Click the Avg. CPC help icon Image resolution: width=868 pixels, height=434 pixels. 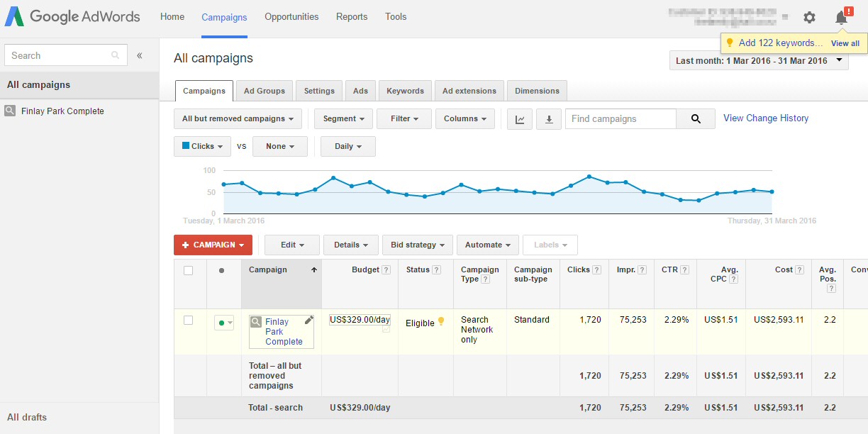coord(734,279)
